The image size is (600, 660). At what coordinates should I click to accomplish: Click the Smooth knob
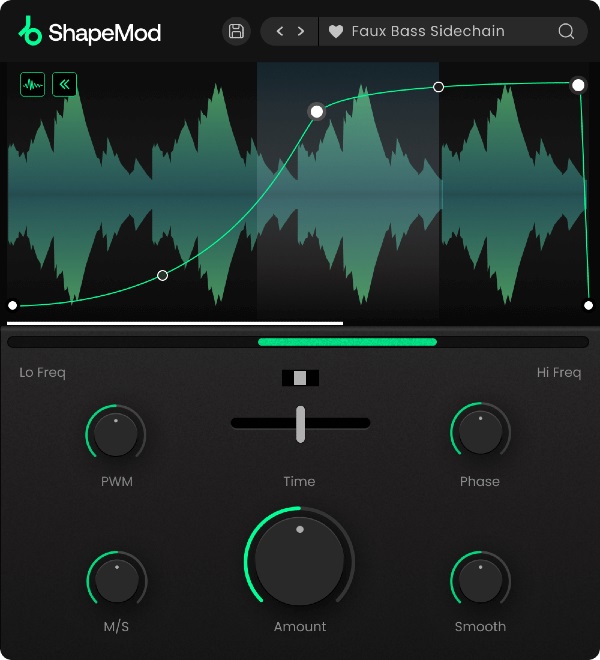coord(480,581)
